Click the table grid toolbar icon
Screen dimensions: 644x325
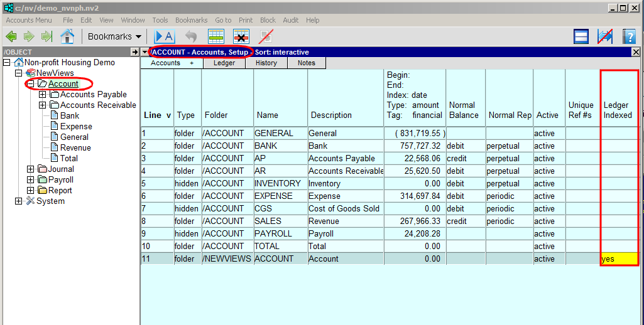(216, 36)
